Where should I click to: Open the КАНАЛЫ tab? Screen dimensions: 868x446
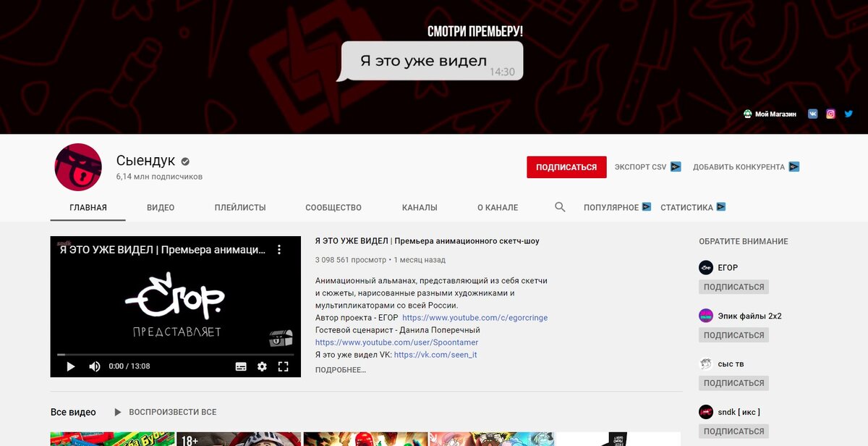[420, 207]
